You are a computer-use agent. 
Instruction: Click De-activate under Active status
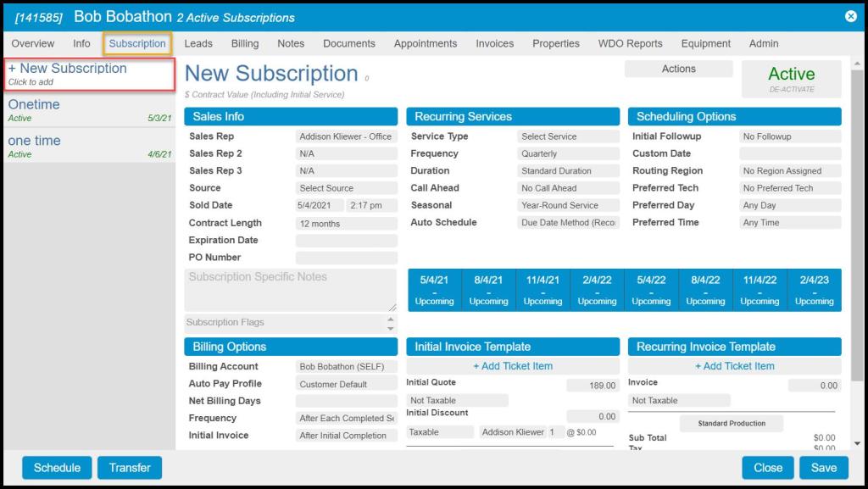791,89
